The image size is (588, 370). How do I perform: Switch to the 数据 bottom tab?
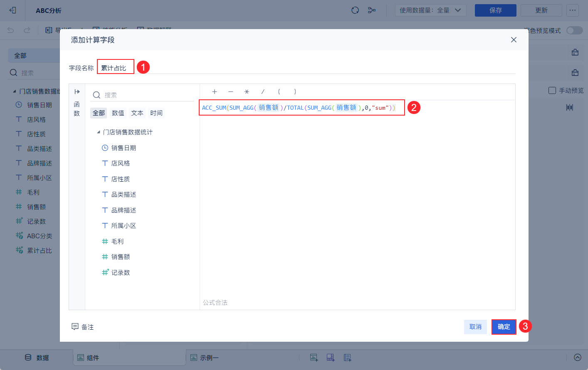click(x=37, y=358)
